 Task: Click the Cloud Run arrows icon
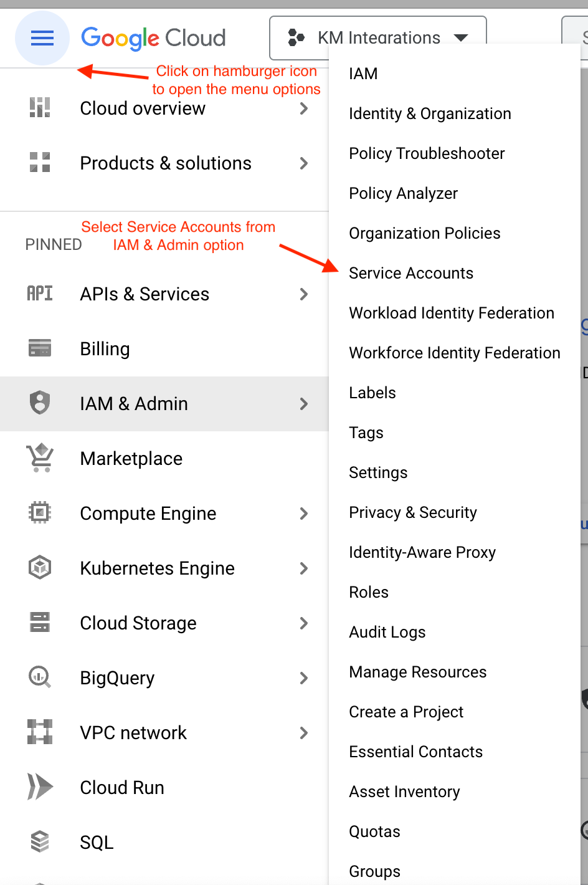[x=40, y=787]
